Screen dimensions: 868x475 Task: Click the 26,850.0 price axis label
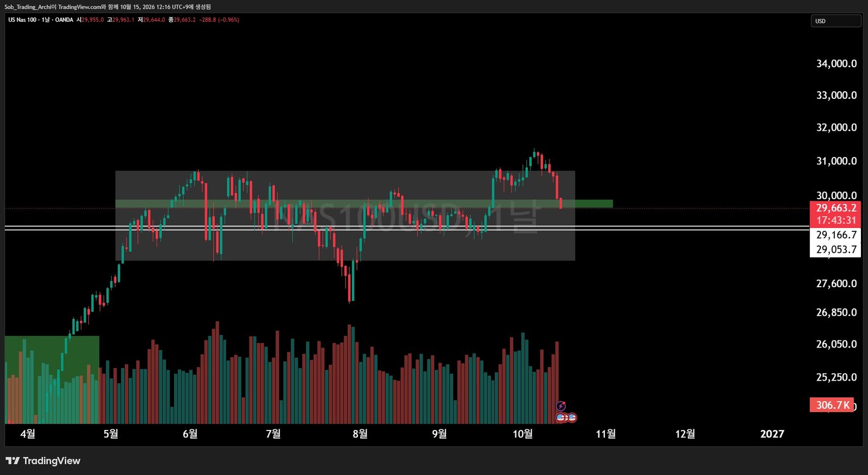point(837,312)
